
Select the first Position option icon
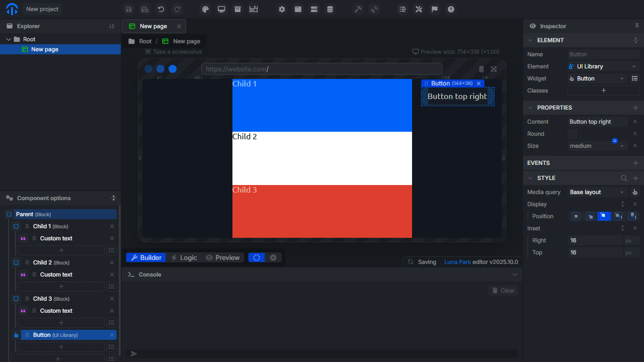click(x=576, y=216)
